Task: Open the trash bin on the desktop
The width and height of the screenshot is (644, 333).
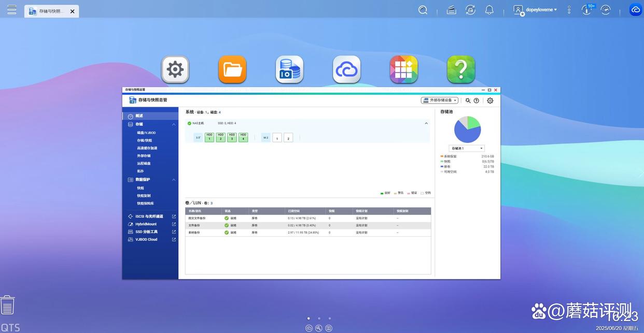Action: pos(7,305)
